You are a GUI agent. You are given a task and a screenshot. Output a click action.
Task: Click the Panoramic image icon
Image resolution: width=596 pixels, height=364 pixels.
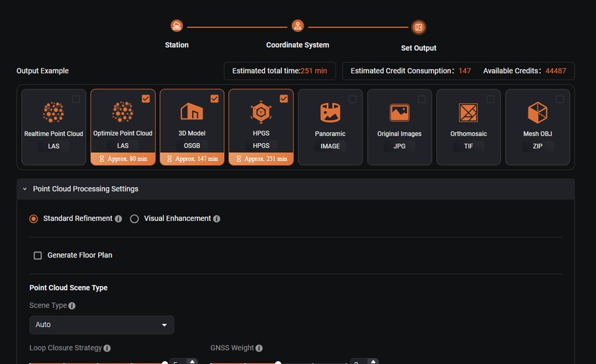pos(331,113)
